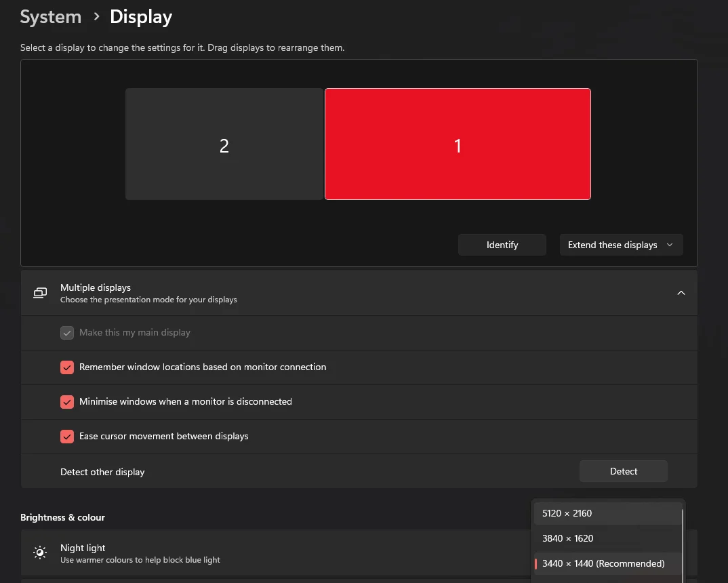Click the 'Select a display to change' instruction text
The width and height of the screenshot is (728, 583).
point(182,48)
